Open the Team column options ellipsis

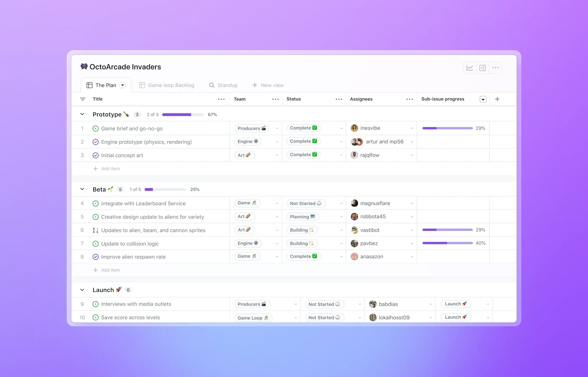pyautogui.click(x=275, y=99)
